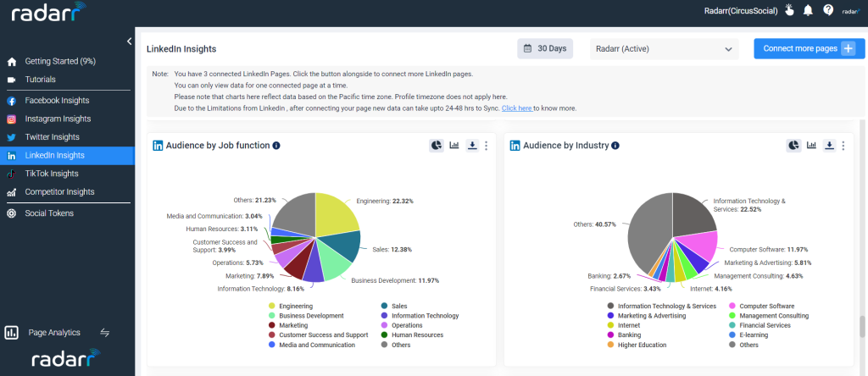Click the Radarr logo in the header
Viewport: 868px width, 376px height.
point(48,12)
